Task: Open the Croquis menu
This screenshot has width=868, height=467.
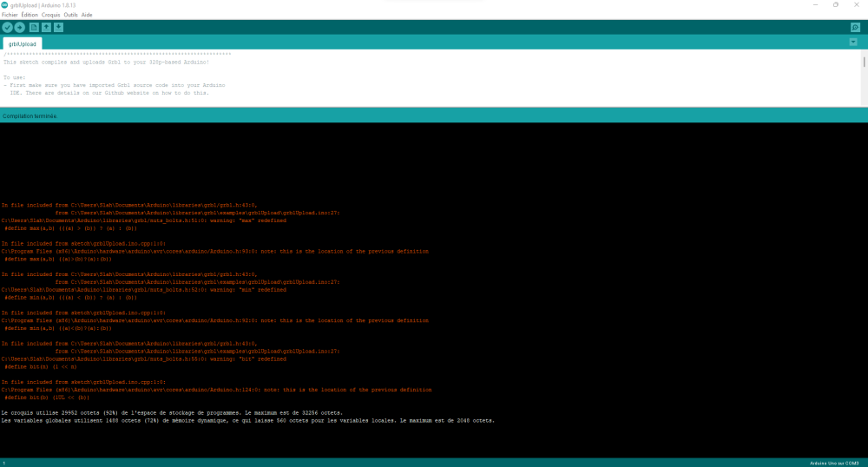Action: (50, 15)
